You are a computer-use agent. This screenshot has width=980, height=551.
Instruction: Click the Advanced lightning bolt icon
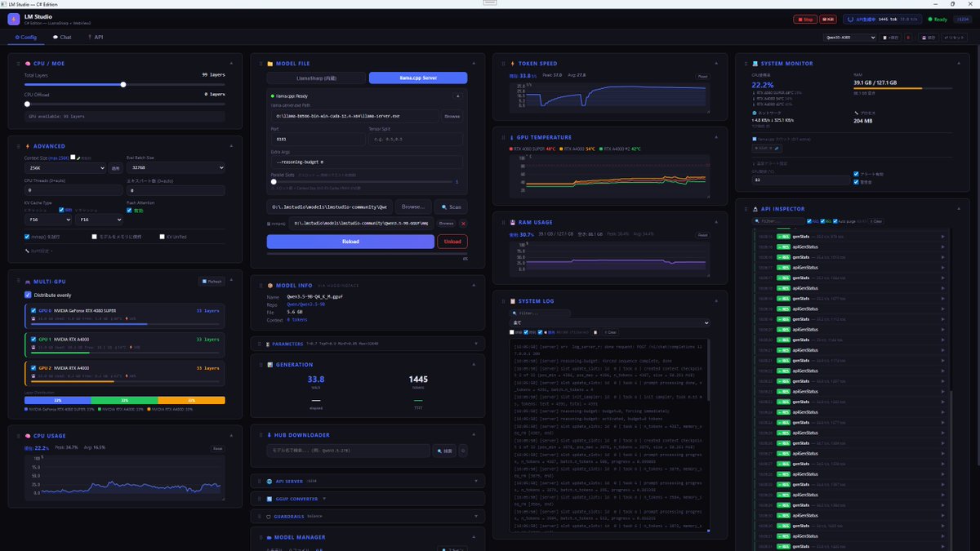(28, 146)
